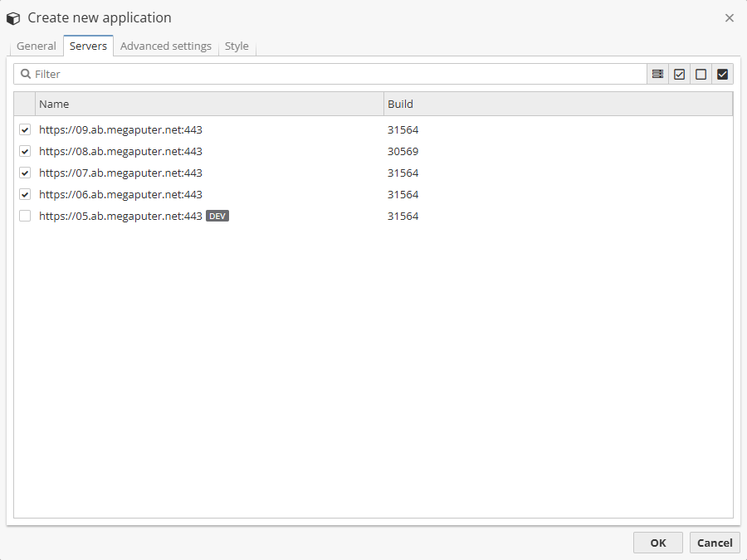This screenshot has height=560, width=747.
Task: Switch to the General tab
Action: click(x=37, y=46)
